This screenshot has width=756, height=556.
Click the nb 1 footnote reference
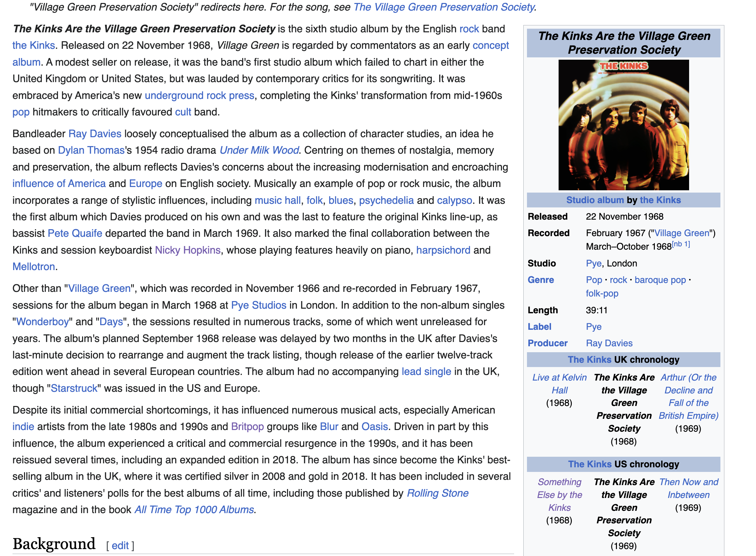(680, 244)
